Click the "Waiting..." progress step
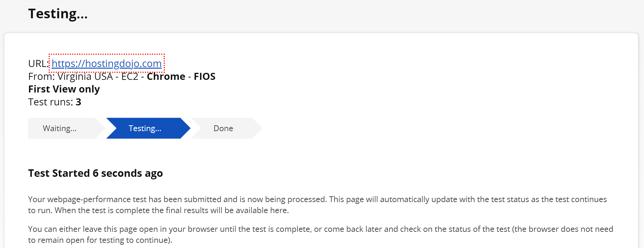Screen dimensions: 644x248 click(x=60, y=128)
